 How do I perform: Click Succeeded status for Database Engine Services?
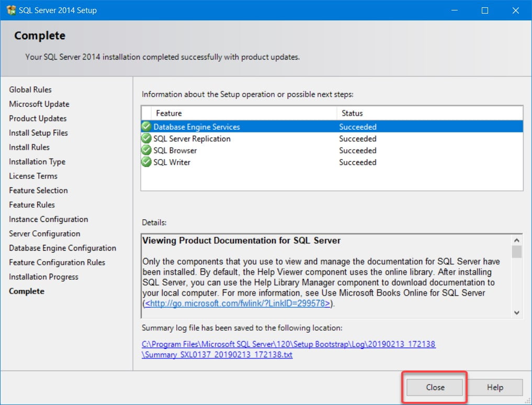358,127
